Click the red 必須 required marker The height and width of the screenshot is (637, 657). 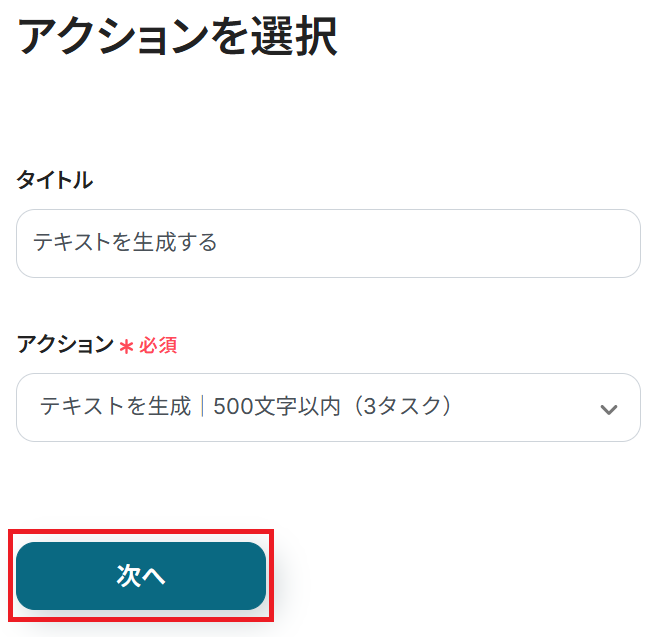coord(158,346)
